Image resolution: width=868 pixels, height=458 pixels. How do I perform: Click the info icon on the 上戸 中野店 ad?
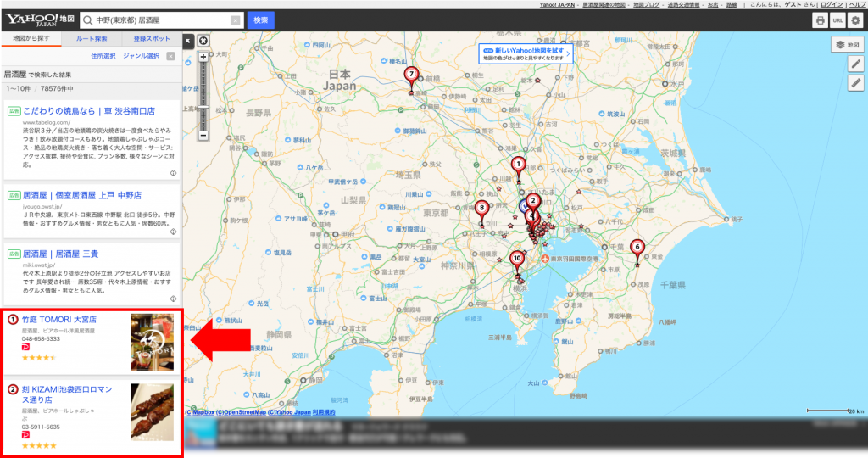pos(173,232)
